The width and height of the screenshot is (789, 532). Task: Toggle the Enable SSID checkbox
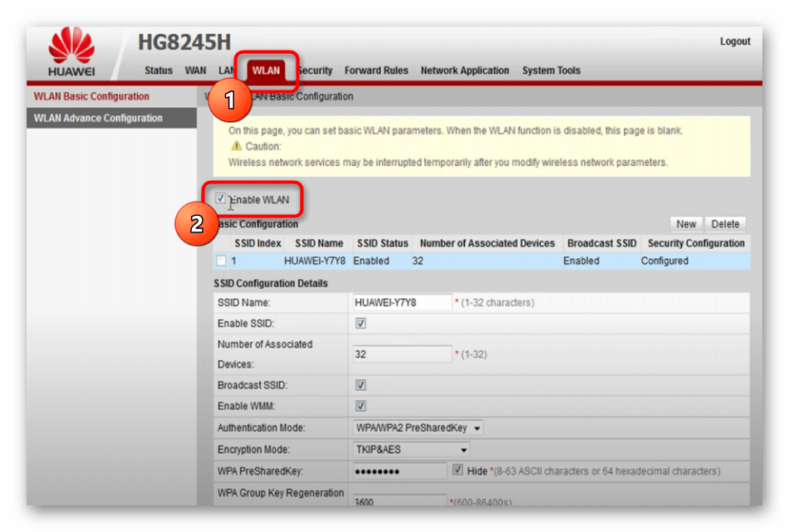pos(360,324)
